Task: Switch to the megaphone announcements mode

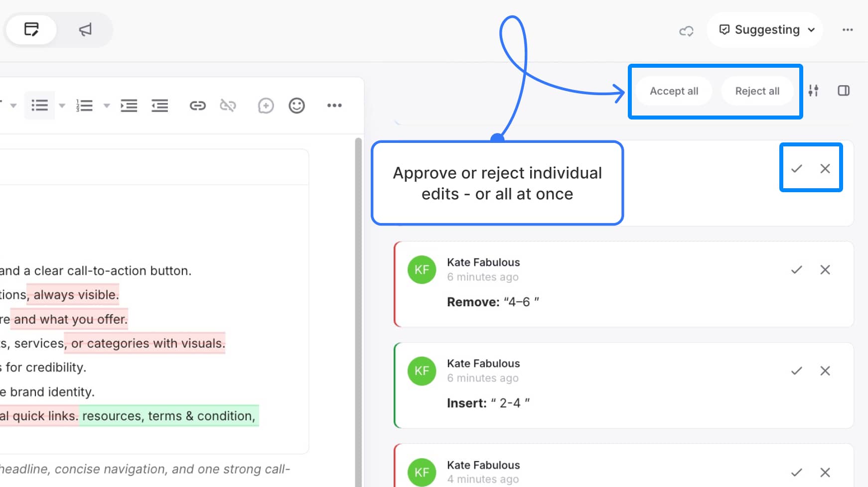Action: coord(85,30)
